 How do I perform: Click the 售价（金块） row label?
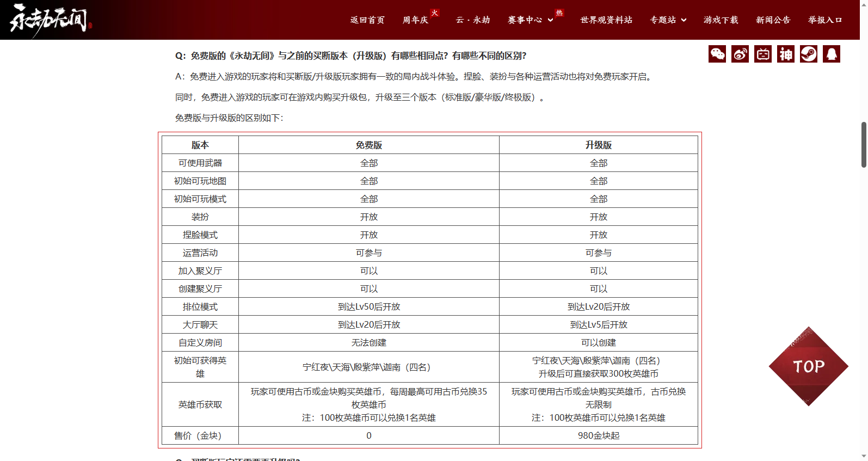point(200,436)
